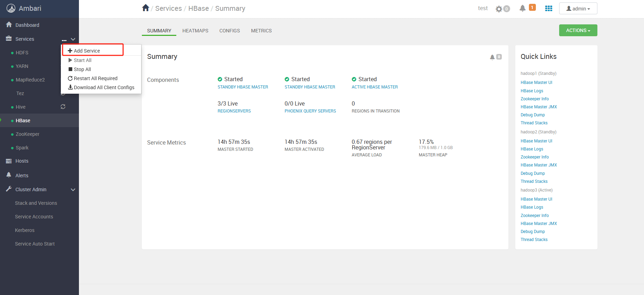Image resolution: width=644 pixels, height=295 pixels.
Task: Choose Download All Client Configs
Action: (x=101, y=87)
